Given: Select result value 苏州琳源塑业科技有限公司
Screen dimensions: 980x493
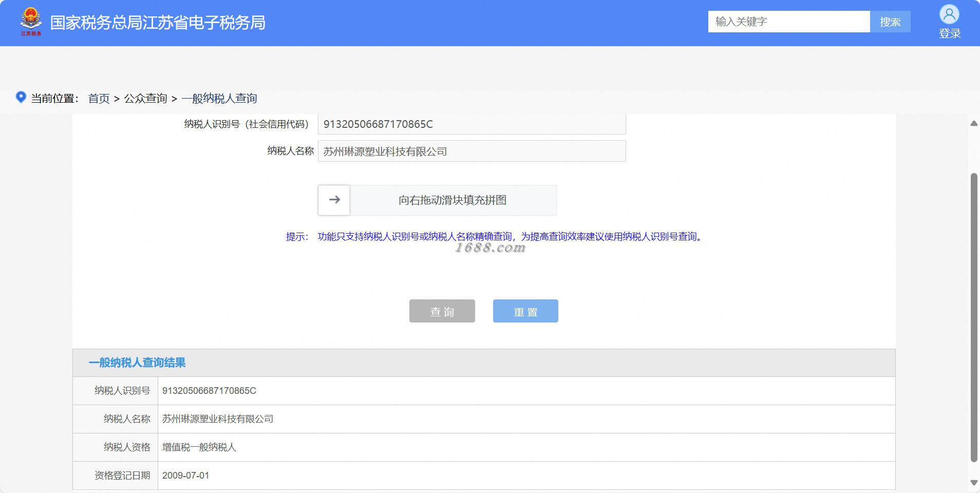Looking at the screenshot, I should (218, 419).
